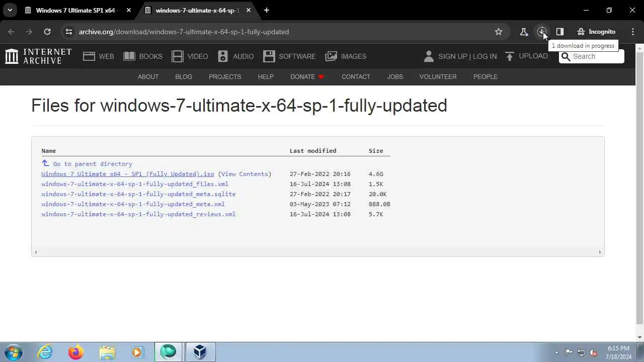The image size is (644, 362).
Task: Go to Internet Archive home logo
Action: pyautogui.click(x=38, y=56)
